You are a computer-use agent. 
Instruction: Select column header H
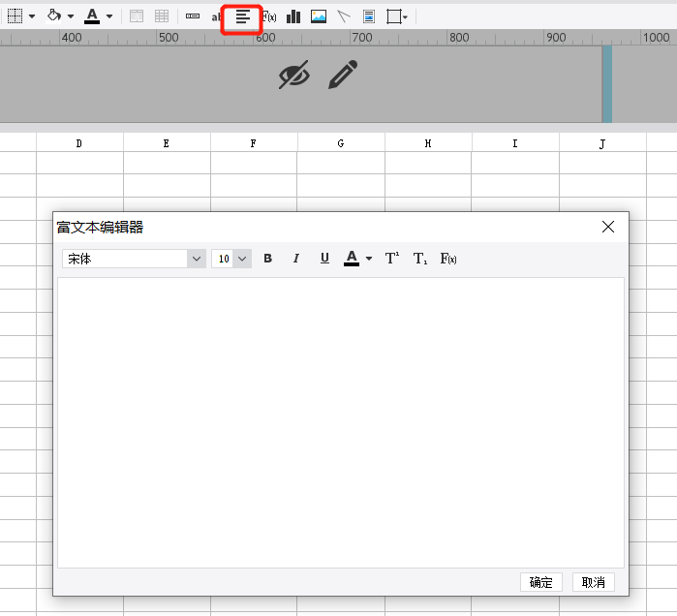tap(428, 143)
